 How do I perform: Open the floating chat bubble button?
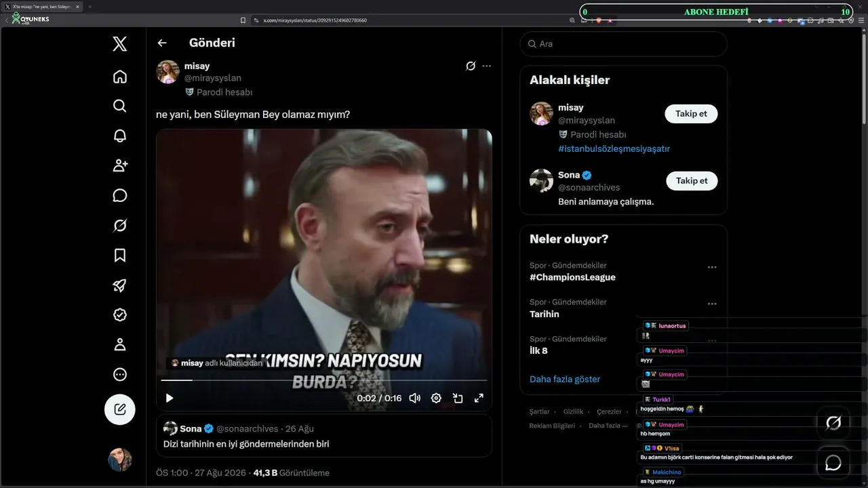(833, 463)
